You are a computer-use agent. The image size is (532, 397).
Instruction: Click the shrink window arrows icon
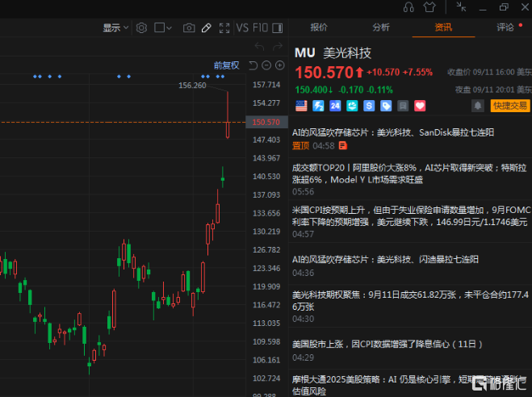pos(461,6)
